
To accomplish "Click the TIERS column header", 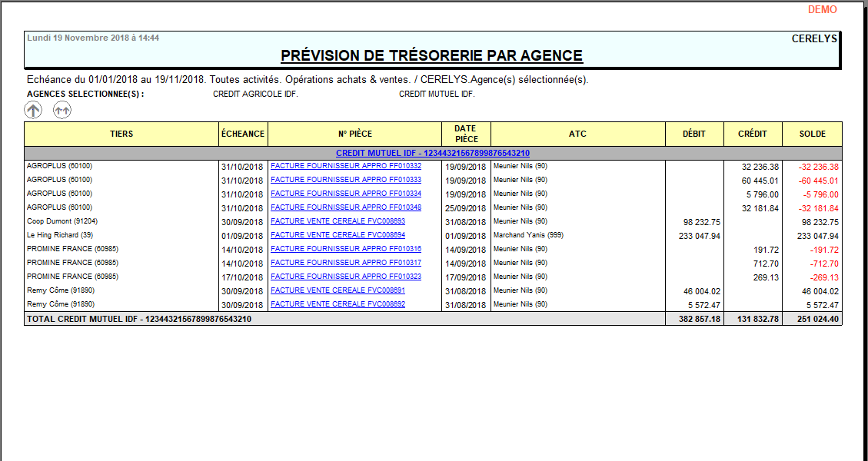I will (121, 133).
